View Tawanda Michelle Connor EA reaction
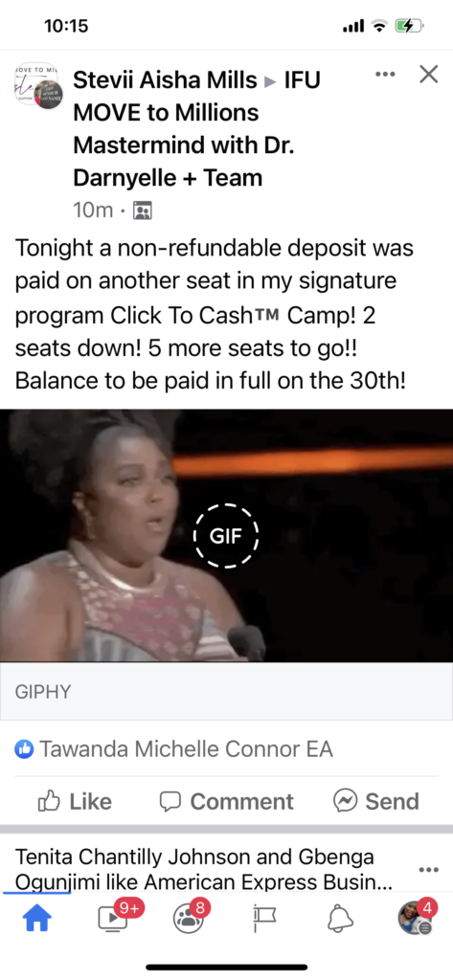453x980 pixels. click(186, 748)
